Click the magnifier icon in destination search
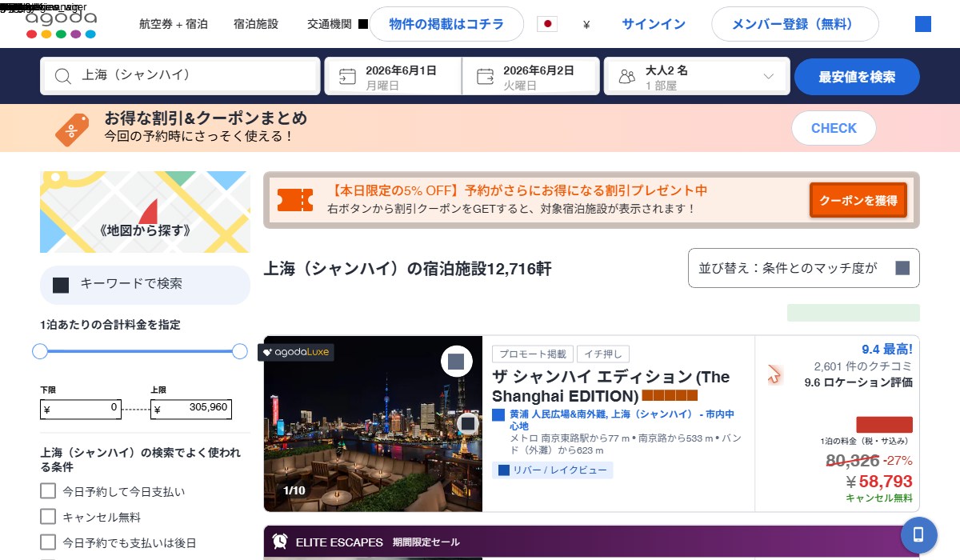 tap(63, 76)
